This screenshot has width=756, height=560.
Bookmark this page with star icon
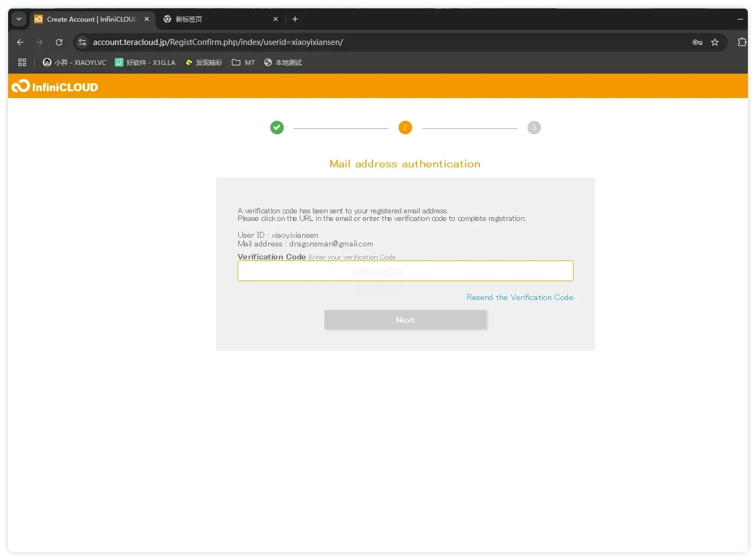coord(715,42)
